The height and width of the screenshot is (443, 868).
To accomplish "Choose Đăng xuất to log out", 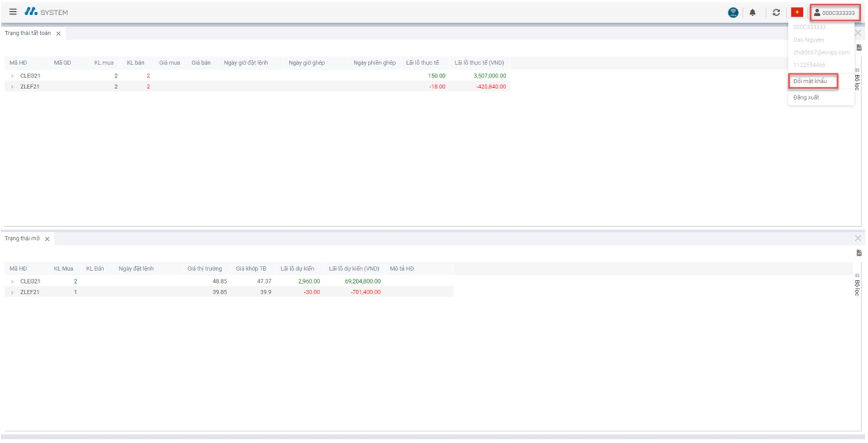I will click(806, 97).
